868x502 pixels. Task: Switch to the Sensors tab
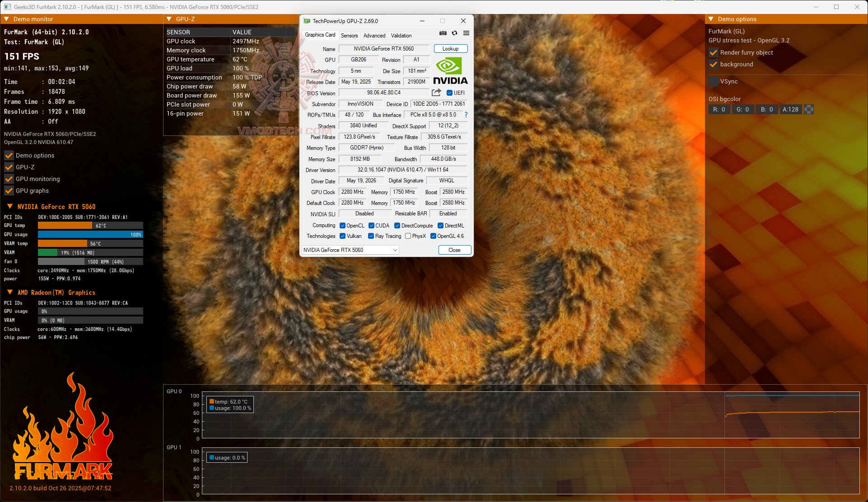coord(349,36)
